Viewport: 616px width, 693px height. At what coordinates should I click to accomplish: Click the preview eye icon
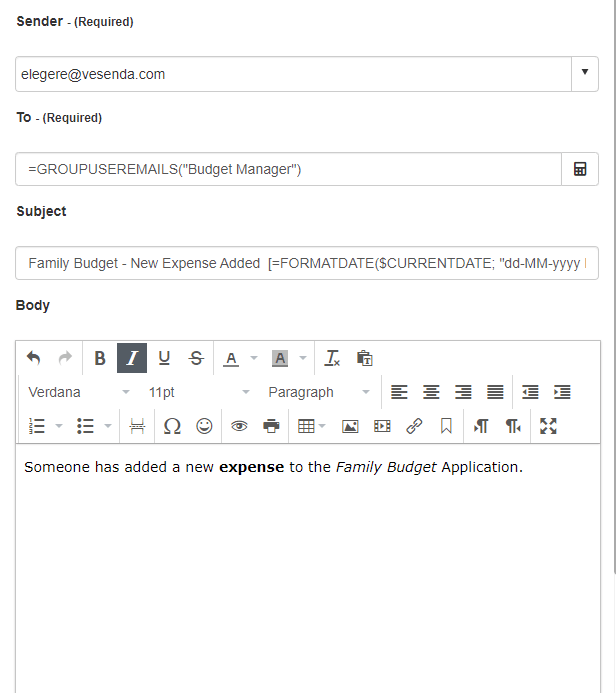point(239,426)
